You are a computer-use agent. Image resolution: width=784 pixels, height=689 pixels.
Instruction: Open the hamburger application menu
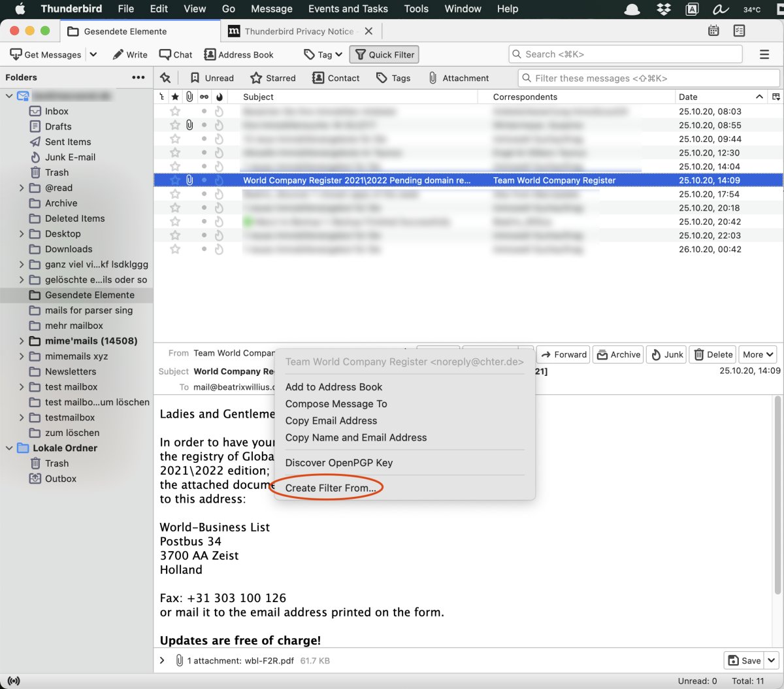(x=764, y=54)
